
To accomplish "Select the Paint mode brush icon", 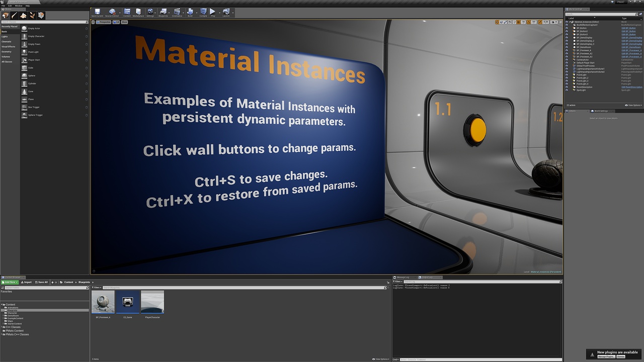I will [x=14, y=16].
